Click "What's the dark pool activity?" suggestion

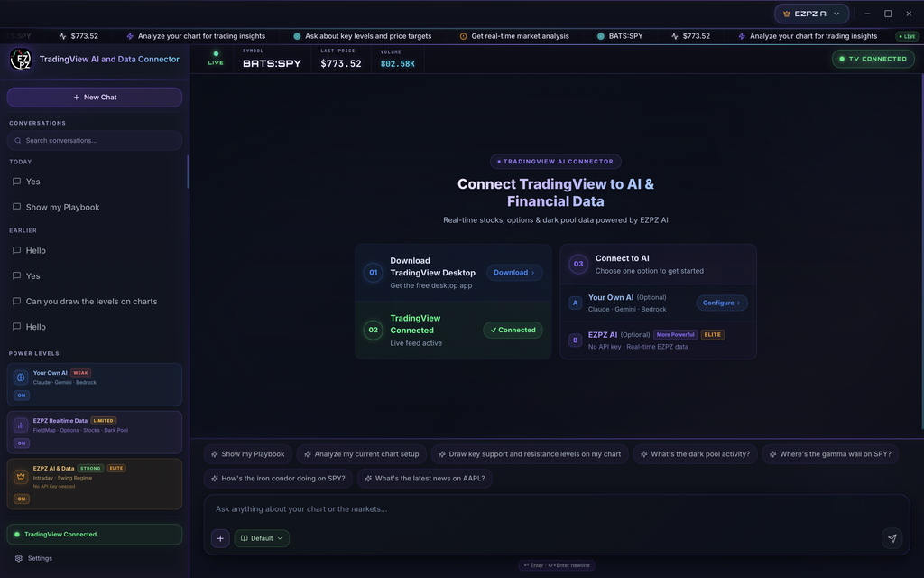695,454
